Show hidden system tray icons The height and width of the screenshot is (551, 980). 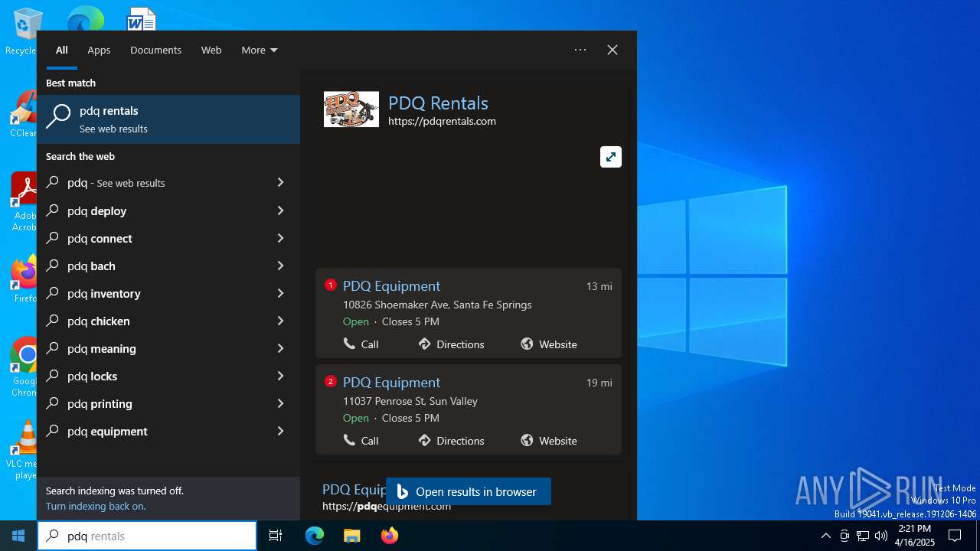(x=825, y=536)
